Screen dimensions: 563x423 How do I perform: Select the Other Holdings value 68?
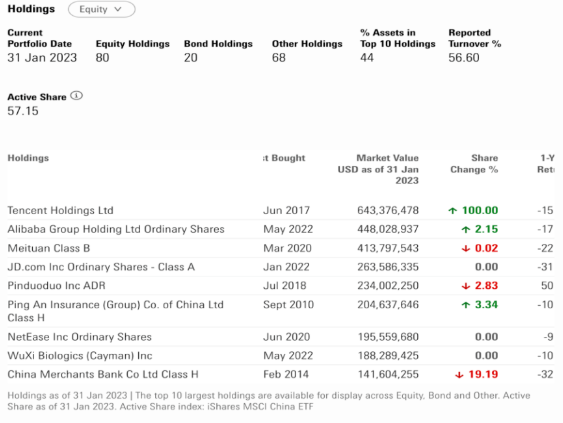[x=279, y=57]
